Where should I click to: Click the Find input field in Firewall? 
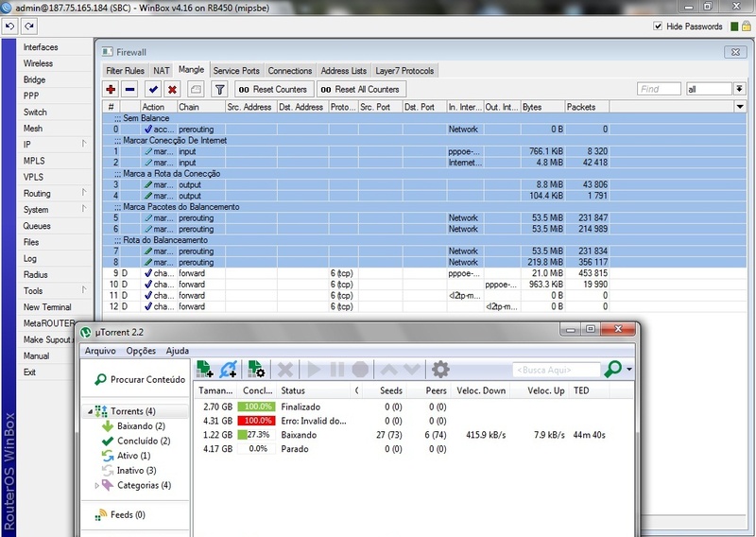pos(659,89)
